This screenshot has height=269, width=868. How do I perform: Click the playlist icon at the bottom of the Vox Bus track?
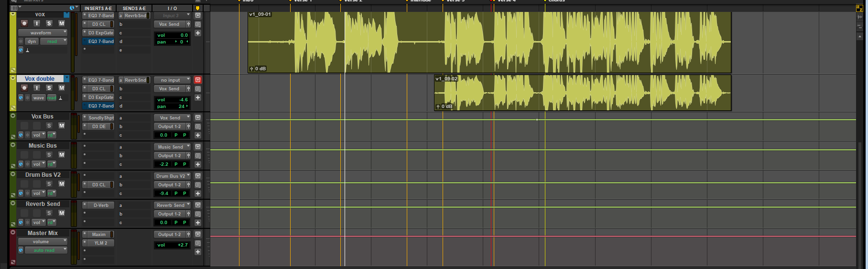point(13,137)
